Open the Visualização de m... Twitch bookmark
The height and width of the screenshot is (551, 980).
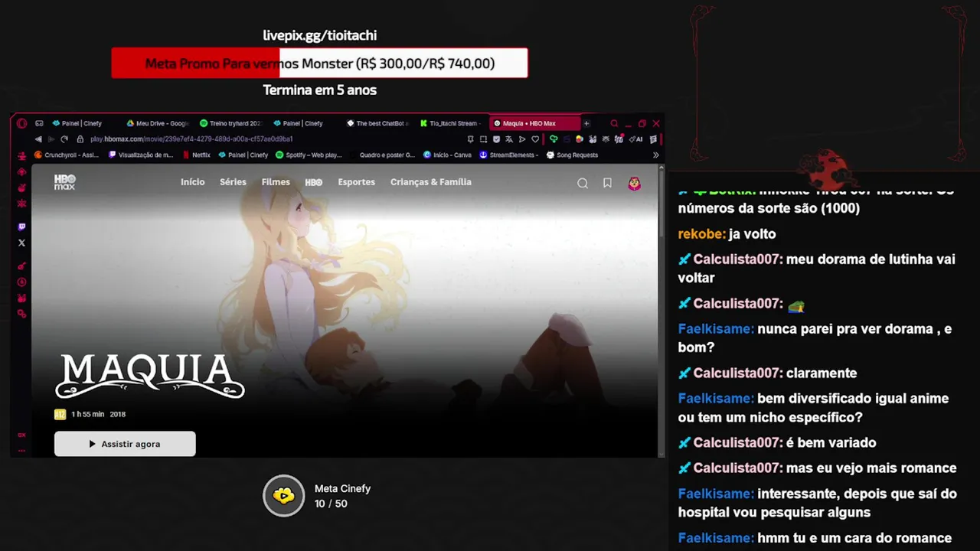141,155
